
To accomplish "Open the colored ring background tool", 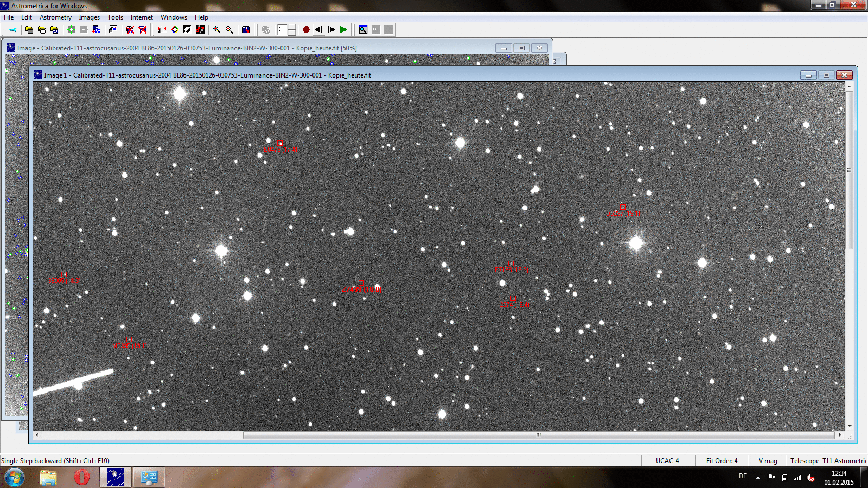I will click(x=175, y=30).
